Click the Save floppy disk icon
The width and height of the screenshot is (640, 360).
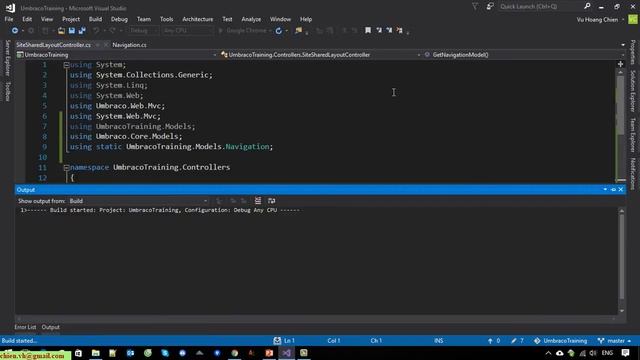[x=72, y=31]
